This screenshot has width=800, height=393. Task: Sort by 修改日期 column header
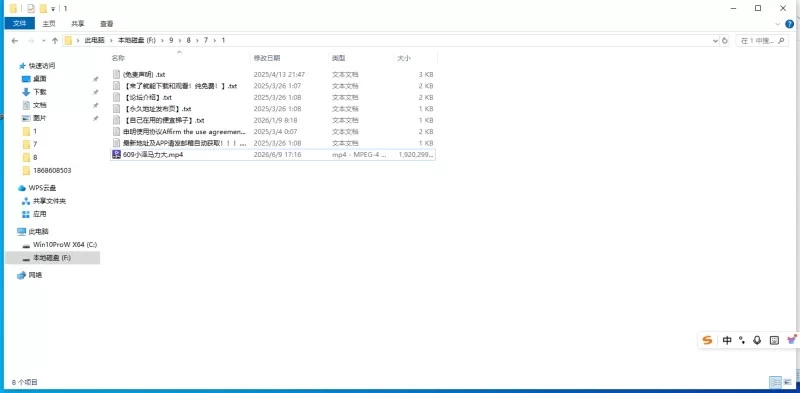(x=267, y=58)
